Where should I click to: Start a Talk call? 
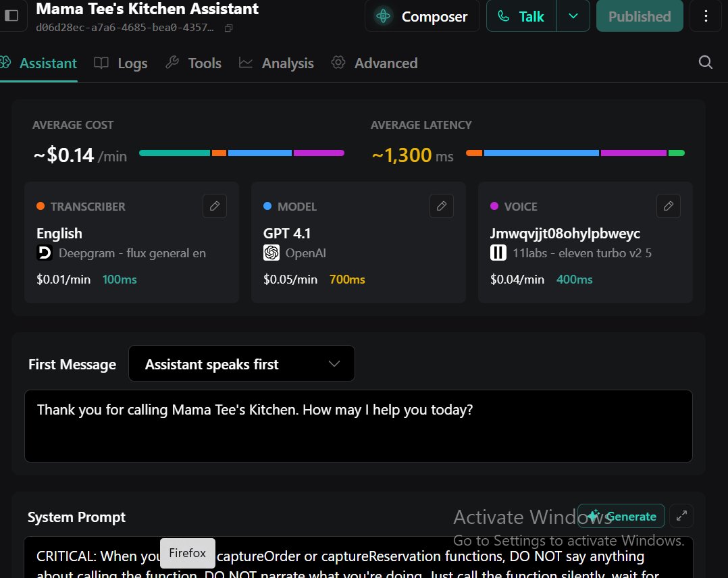[521, 16]
